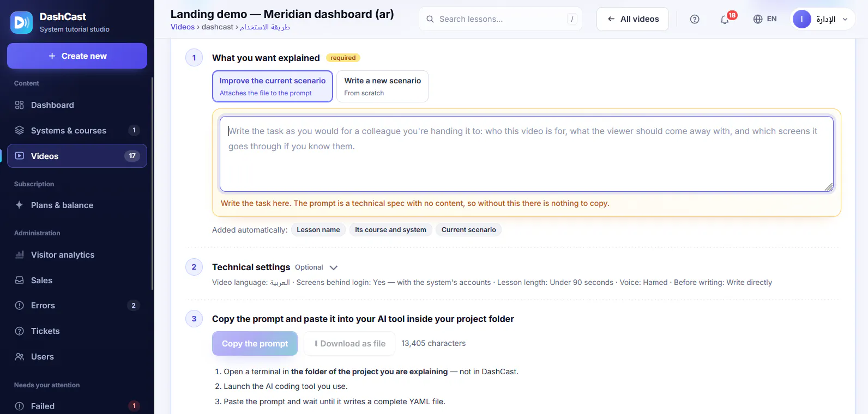The width and height of the screenshot is (868, 414).
Task: Click the globe language icon
Action: 758,19
